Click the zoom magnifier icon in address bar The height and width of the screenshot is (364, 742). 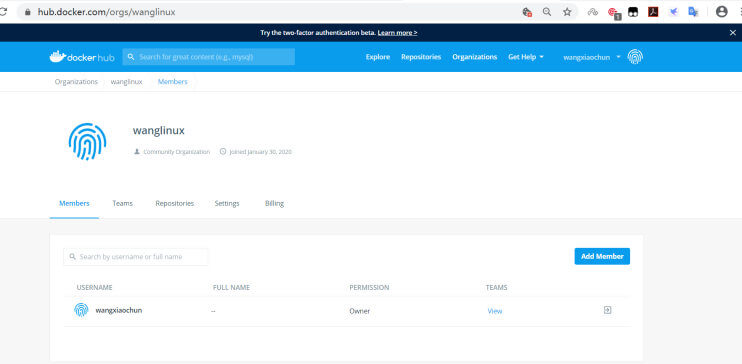pos(547,12)
